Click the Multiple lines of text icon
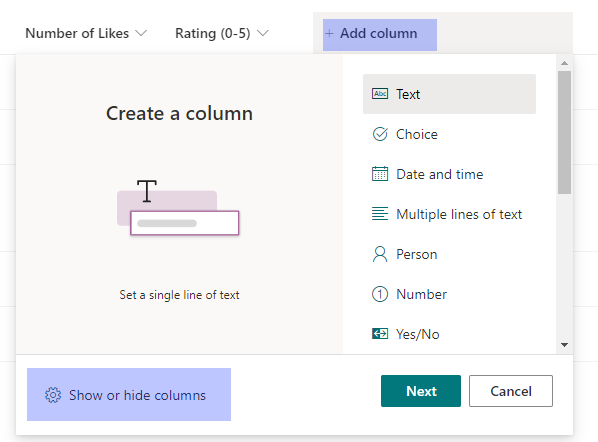 tap(380, 214)
